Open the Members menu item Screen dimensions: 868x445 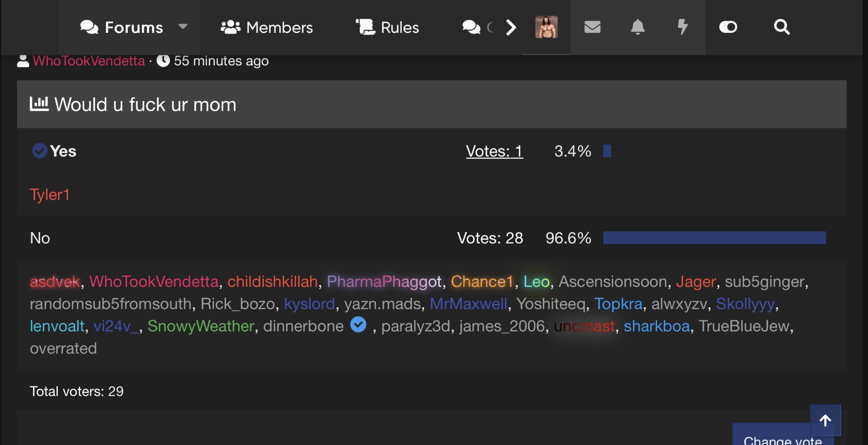click(267, 27)
